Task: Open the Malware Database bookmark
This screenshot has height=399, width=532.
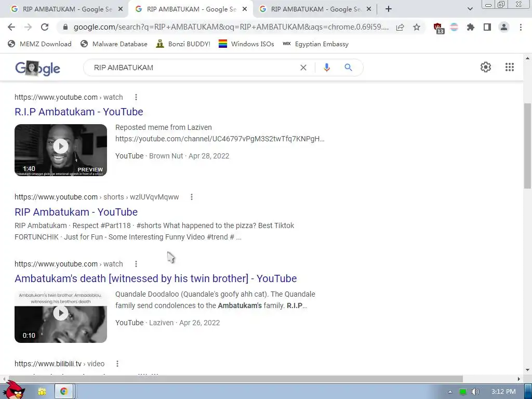Action: [114, 44]
